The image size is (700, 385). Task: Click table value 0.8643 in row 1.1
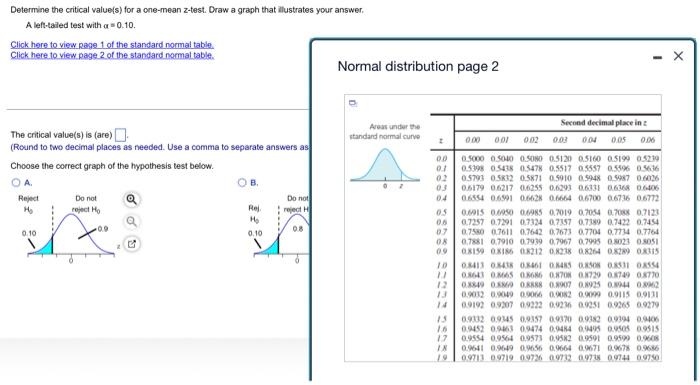pos(472,275)
